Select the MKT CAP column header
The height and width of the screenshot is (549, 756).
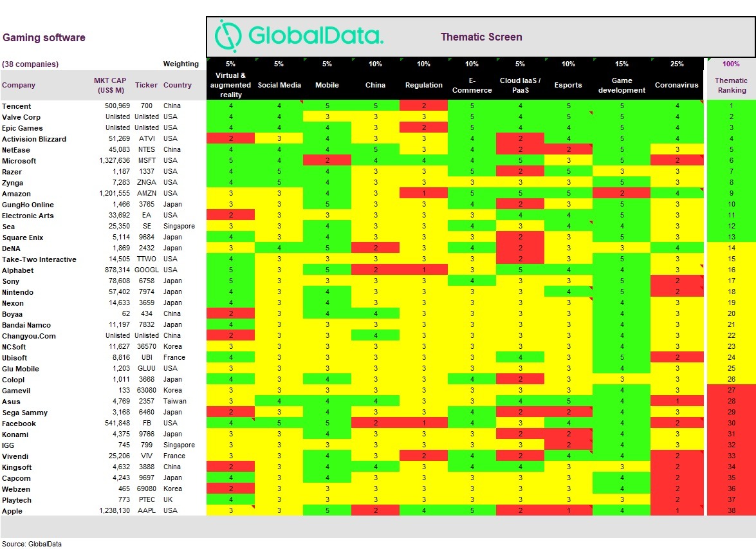(x=110, y=85)
